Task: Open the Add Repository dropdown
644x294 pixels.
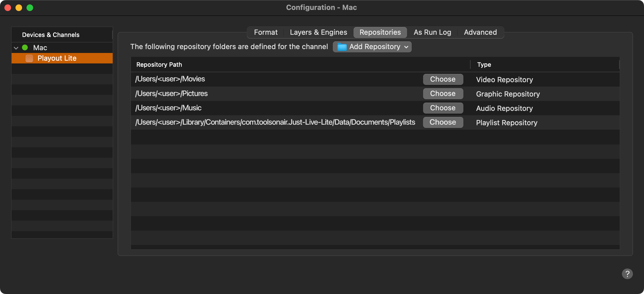Action: tap(372, 47)
